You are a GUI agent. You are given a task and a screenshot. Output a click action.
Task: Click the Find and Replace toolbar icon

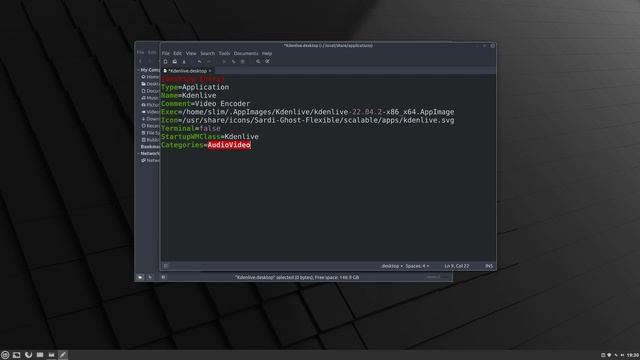267,62
